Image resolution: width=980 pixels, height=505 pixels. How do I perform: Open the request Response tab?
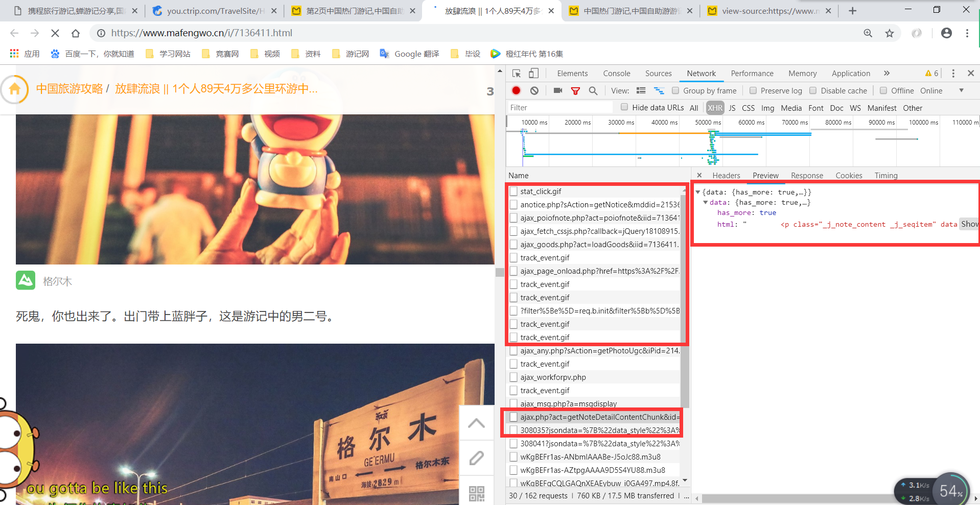tap(807, 175)
